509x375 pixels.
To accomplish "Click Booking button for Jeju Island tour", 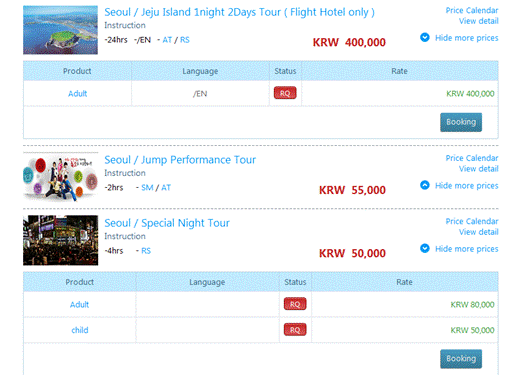I will [x=461, y=122].
